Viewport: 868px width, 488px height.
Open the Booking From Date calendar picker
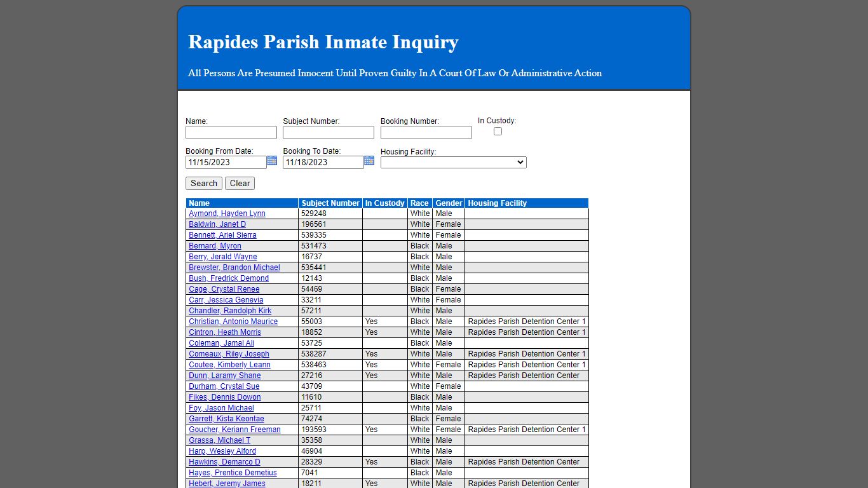272,161
